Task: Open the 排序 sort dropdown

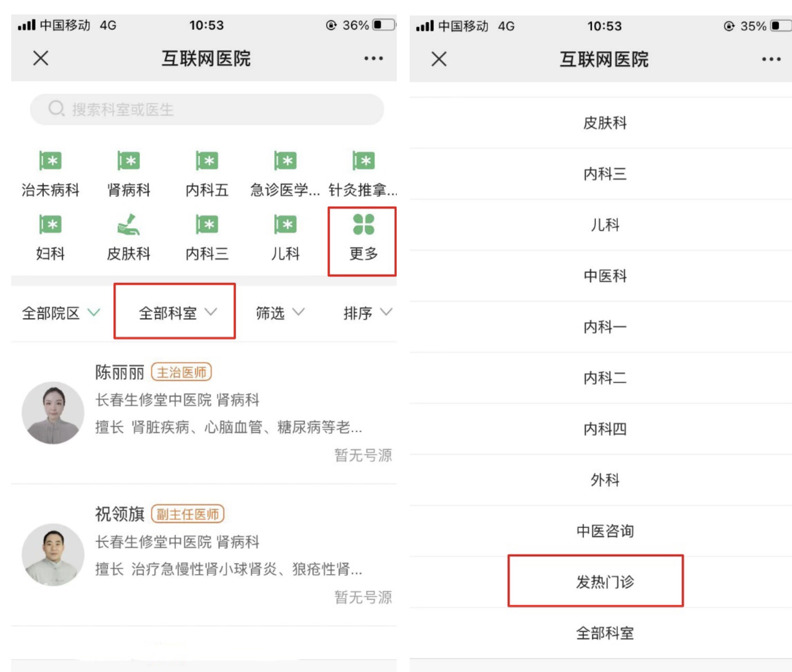Action: pyautogui.click(x=367, y=313)
